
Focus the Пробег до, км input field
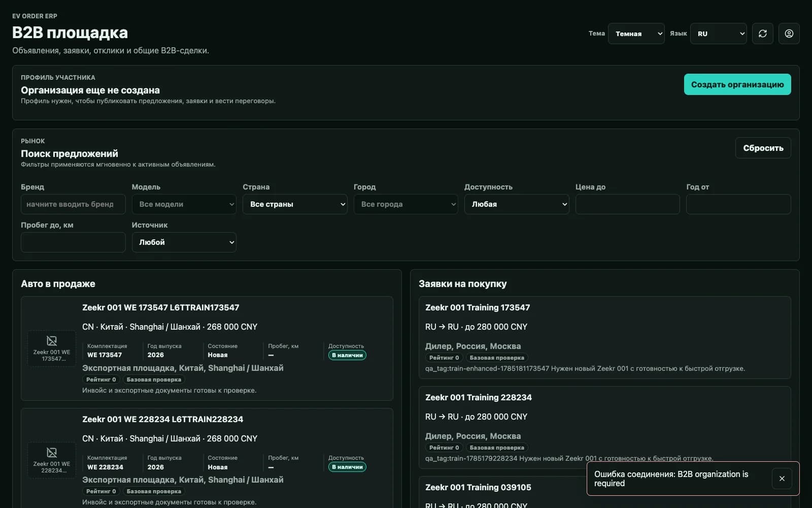tap(73, 242)
